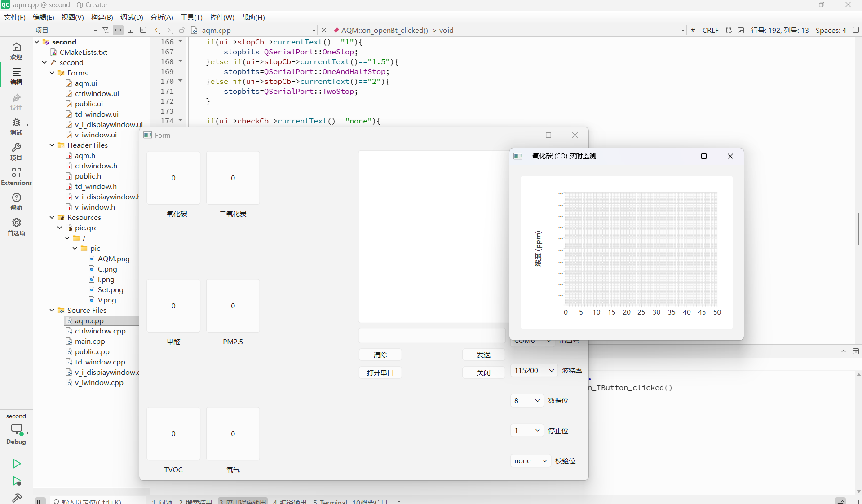The height and width of the screenshot is (504, 862).
Task: Toggle fold marker at line 174
Action: coord(181,120)
